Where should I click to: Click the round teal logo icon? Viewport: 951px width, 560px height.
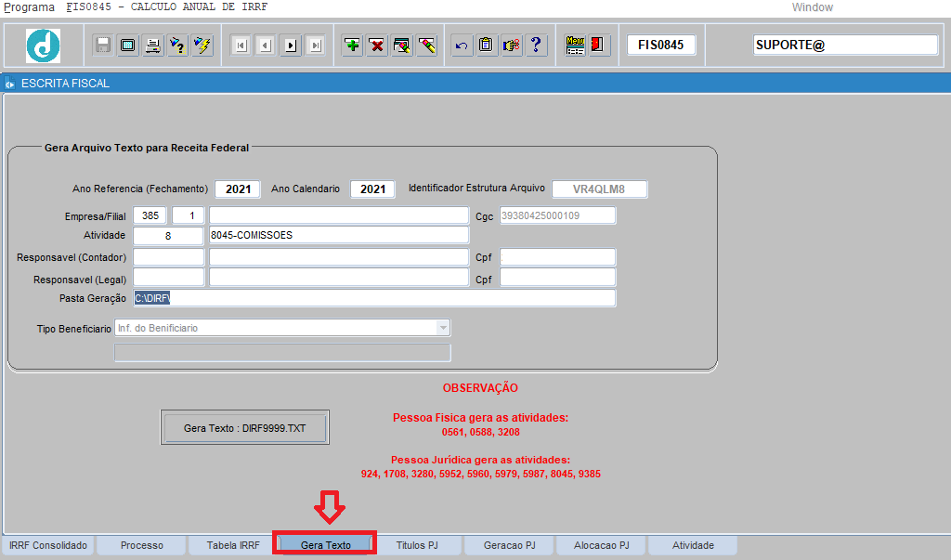(x=43, y=46)
